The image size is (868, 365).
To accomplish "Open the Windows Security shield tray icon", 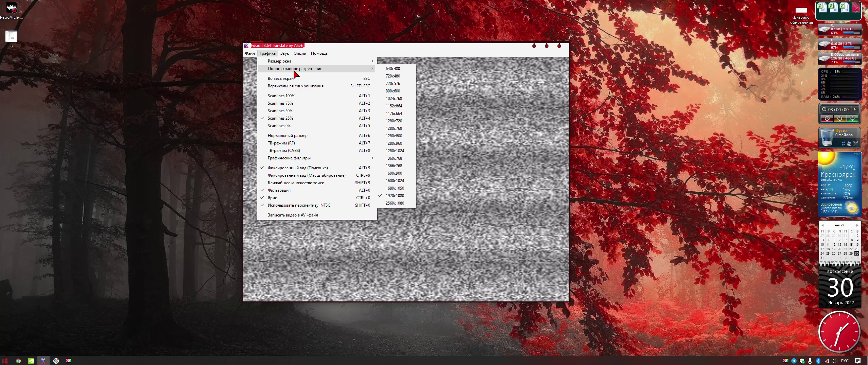I will click(802, 361).
